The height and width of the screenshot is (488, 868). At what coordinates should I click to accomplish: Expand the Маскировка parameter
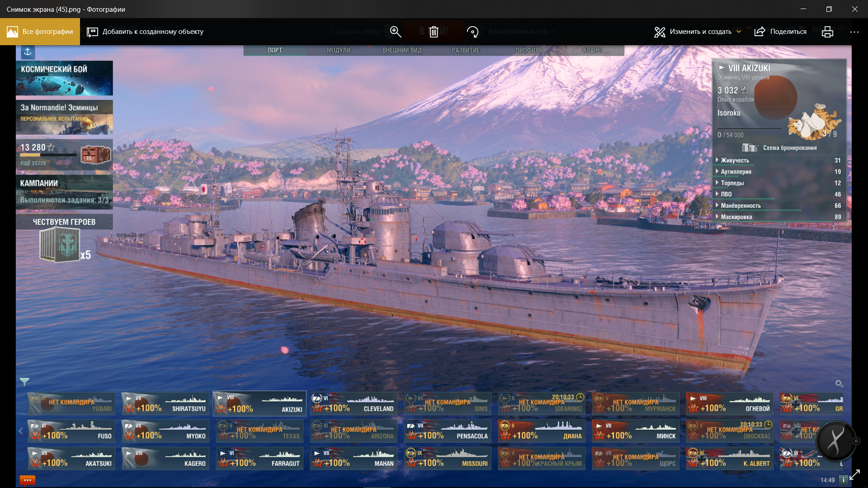click(x=778, y=217)
